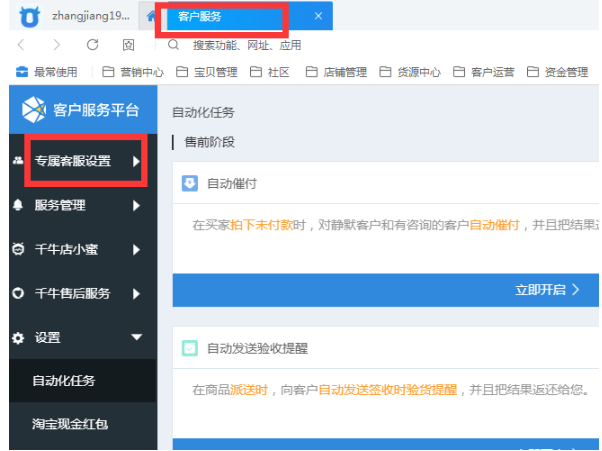Reload the page with refresh icon
Image resolution: width=602 pixels, height=451 pixels.
tap(93, 45)
